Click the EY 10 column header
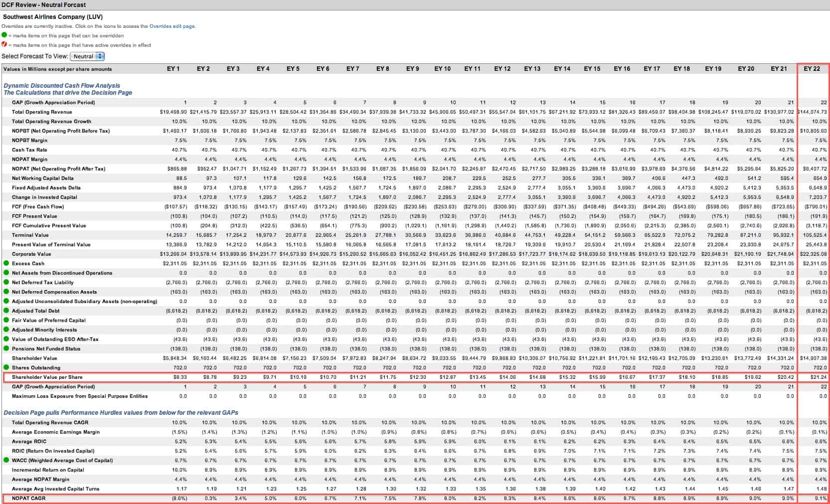Viewport: 830px width, 504px height. [442, 69]
